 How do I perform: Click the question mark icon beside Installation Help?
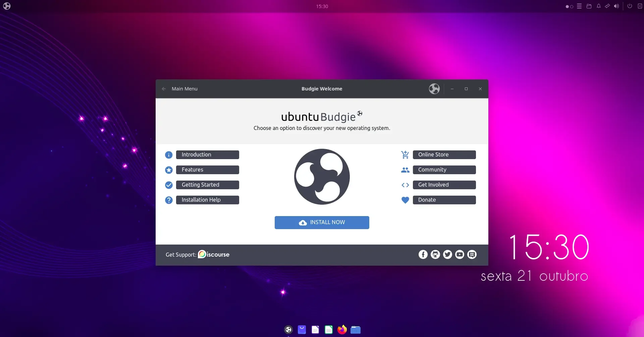click(169, 200)
